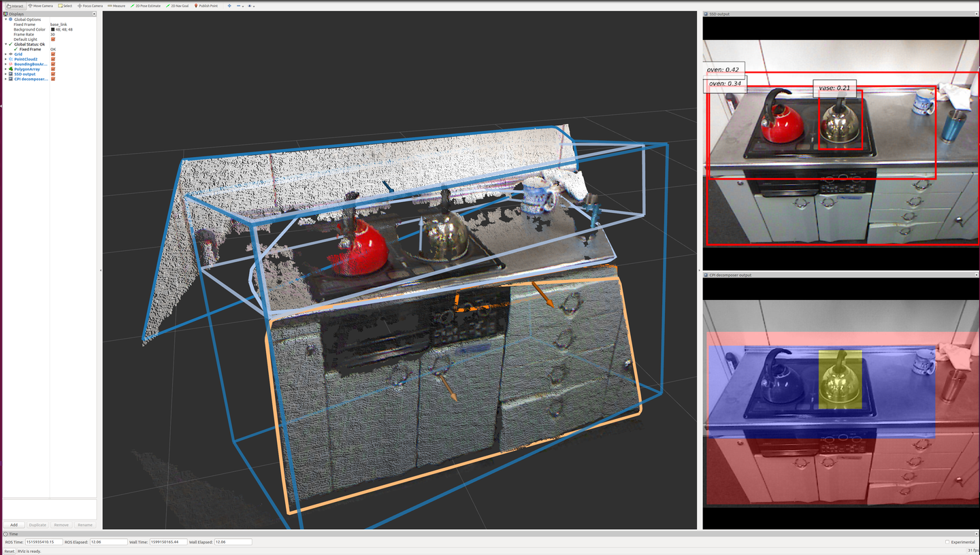Collapse the Global Status tree node

click(x=6, y=44)
